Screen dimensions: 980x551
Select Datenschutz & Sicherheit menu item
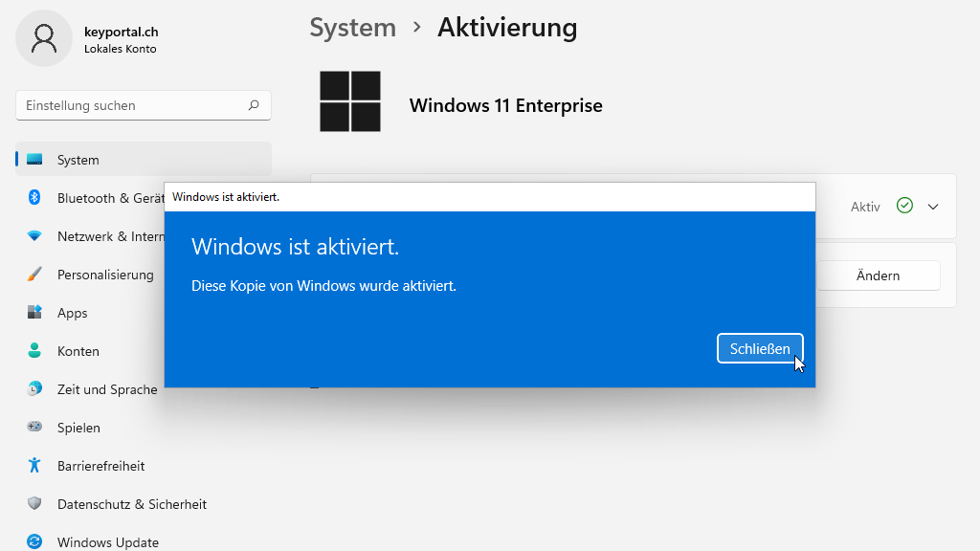(132, 504)
